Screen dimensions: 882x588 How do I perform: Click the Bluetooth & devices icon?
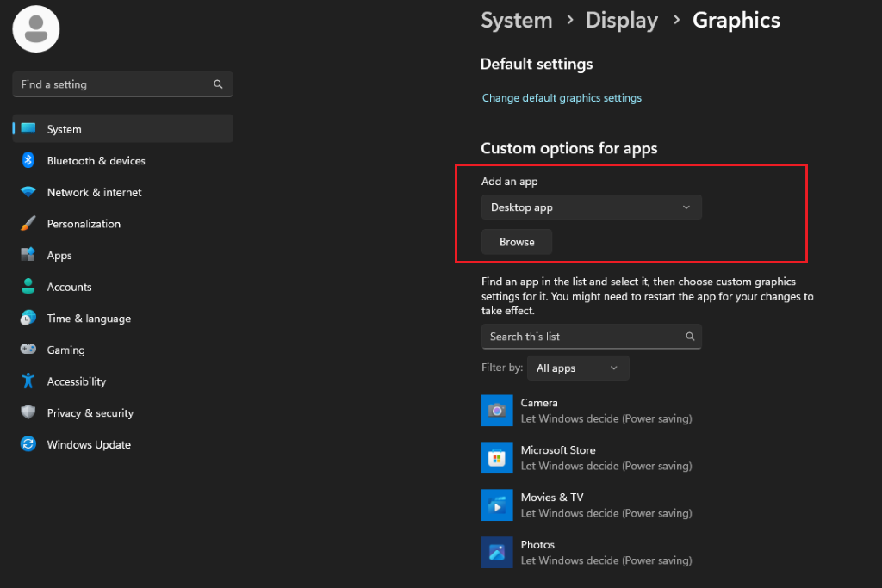pyautogui.click(x=28, y=160)
